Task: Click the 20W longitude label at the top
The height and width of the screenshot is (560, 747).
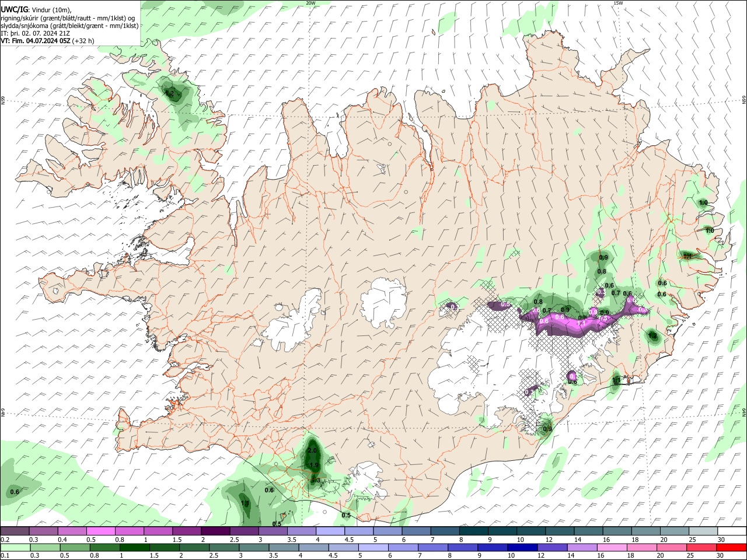Action: point(310,3)
